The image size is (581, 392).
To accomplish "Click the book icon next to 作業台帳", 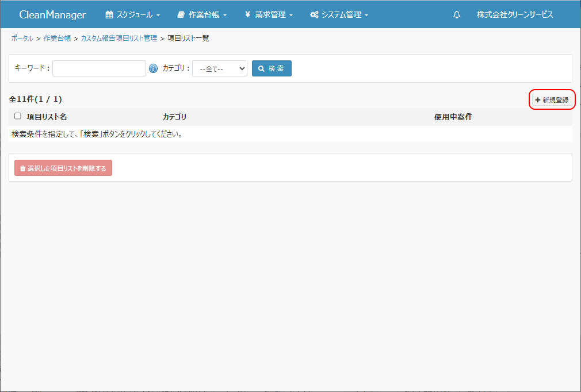I will (x=181, y=15).
